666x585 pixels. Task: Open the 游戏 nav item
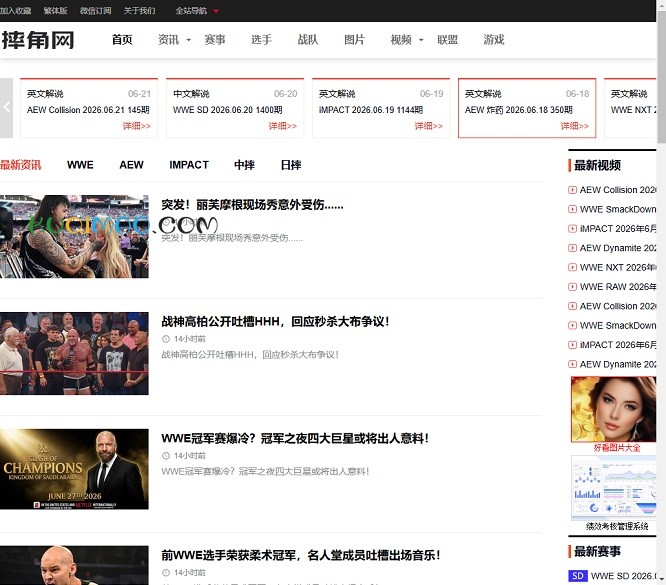pos(494,40)
